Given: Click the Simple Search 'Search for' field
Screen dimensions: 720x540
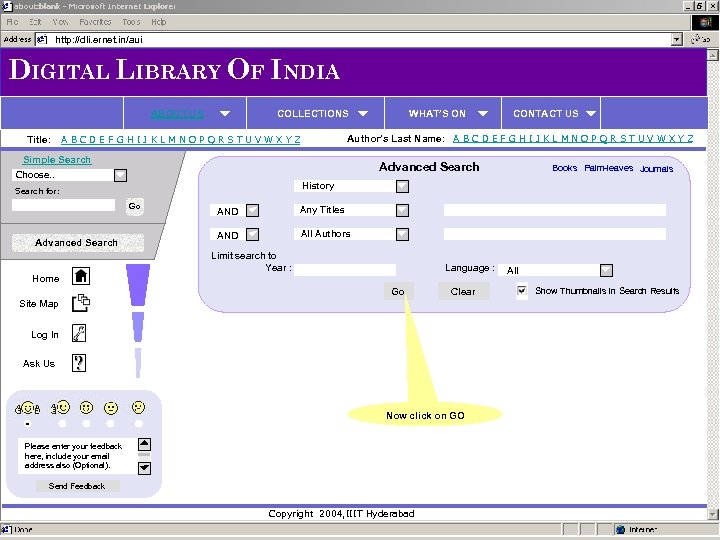Looking at the screenshot, I should pos(64,205).
